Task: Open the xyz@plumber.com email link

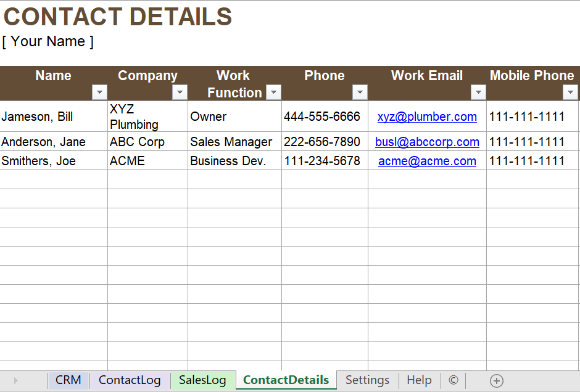Action: (x=427, y=116)
